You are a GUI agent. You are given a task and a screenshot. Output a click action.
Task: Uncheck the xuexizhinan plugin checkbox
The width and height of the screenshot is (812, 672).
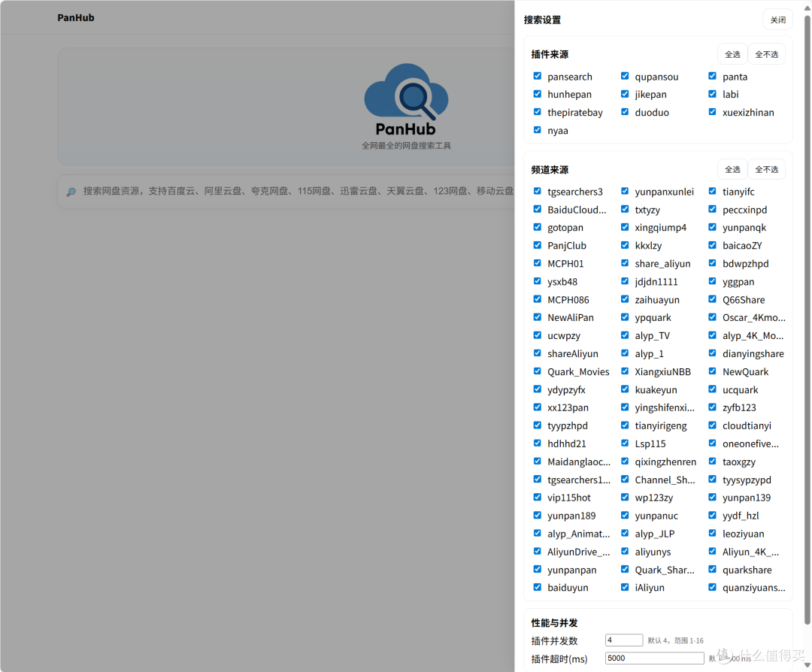click(713, 112)
